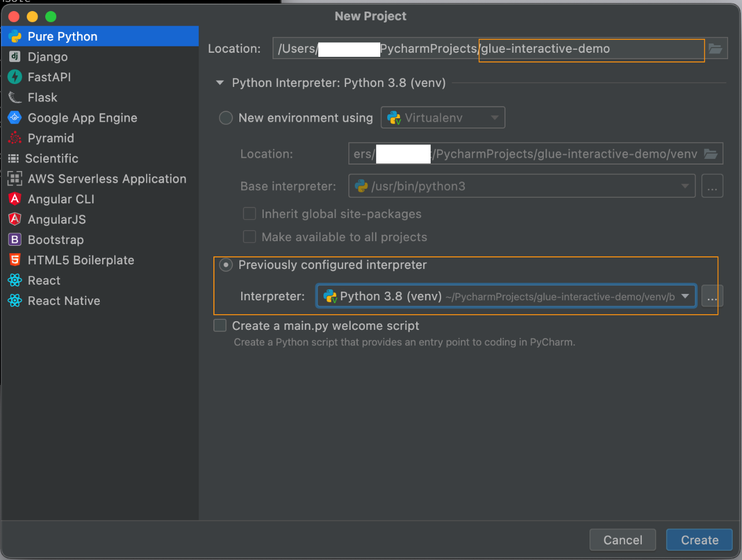Select React Native project type

[x=100, y=301]
